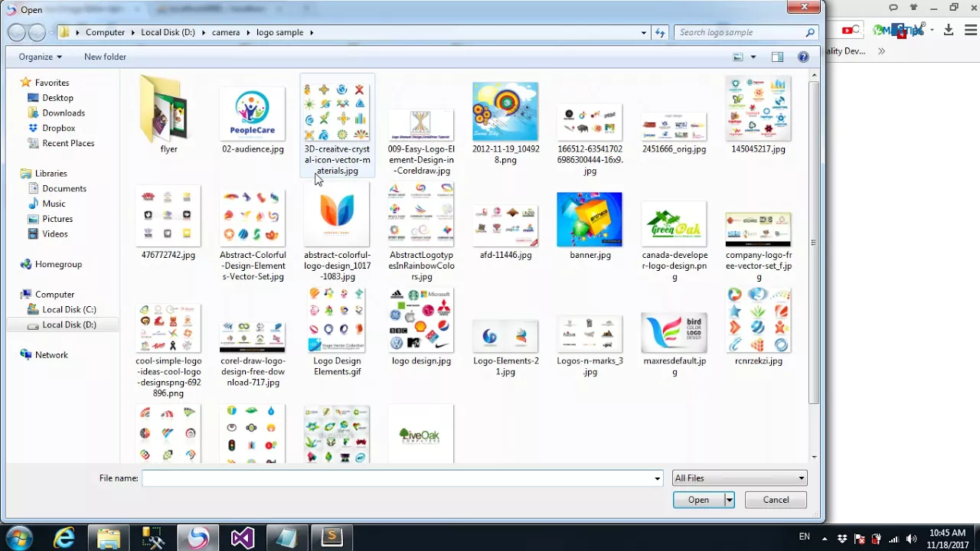This screenshot has width=980, height=551.
Task: Select banner.jpg thumbnail
Action: 590,220
